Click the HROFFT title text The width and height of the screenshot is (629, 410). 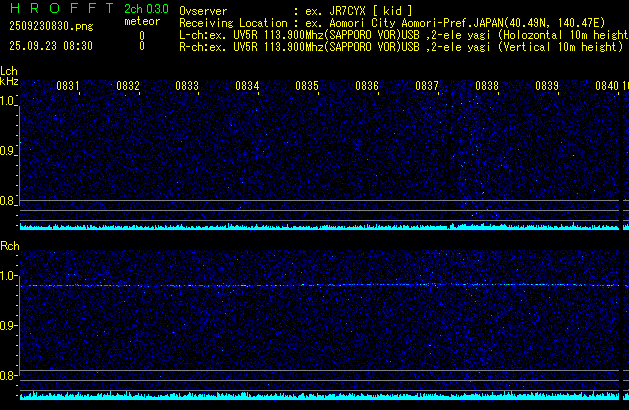53,9
